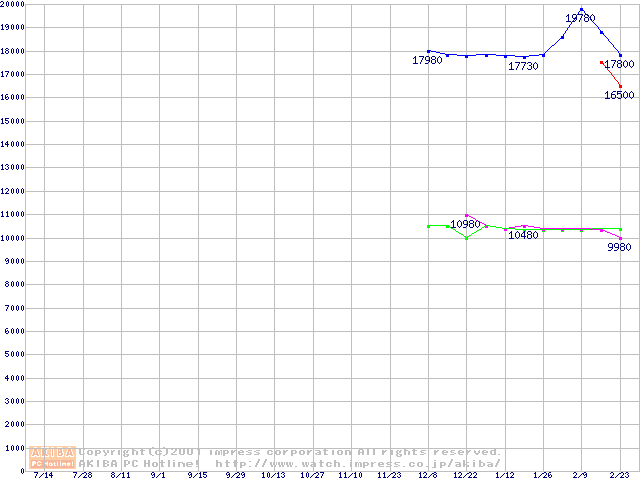Click the 10480 value label
The height and width of the screenshot is (480, 640).
(x=523, y=235)
